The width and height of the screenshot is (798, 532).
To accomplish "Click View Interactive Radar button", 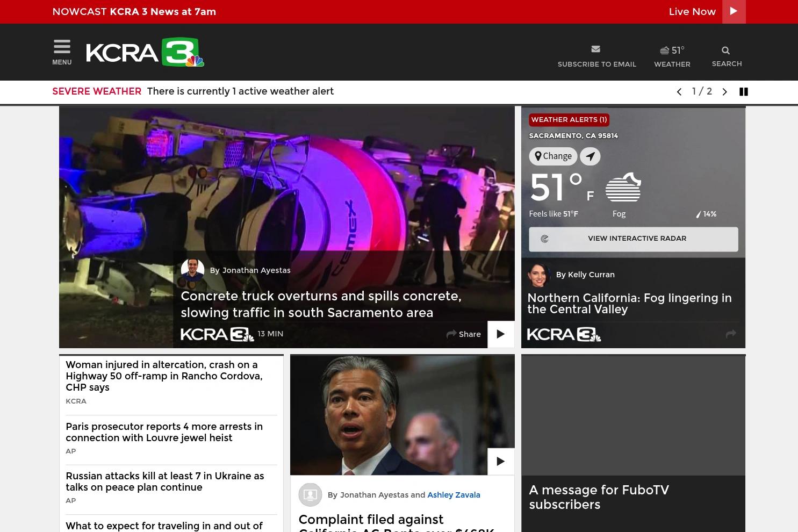I will 634,239.
